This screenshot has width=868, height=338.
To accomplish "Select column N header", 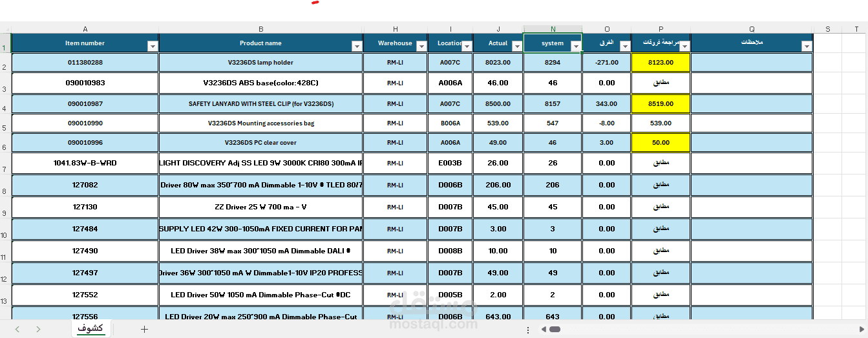I will 553,29.
